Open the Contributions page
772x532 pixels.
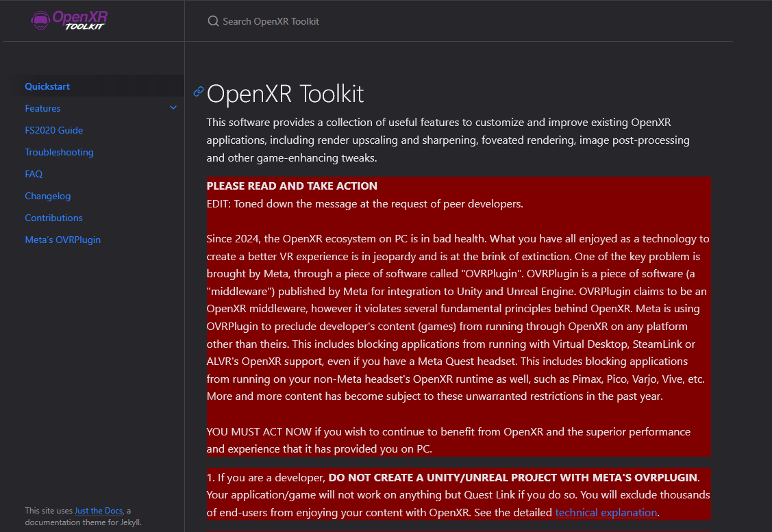53,218
